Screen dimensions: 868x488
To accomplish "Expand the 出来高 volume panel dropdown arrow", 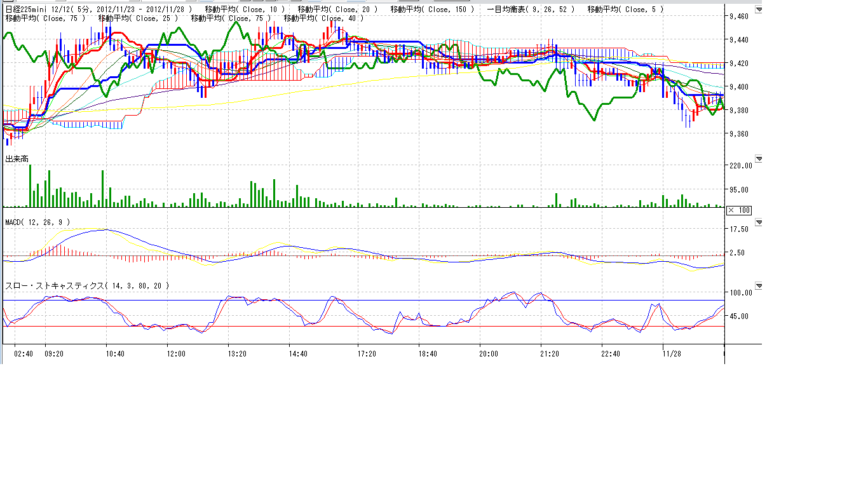I will (x=758, y=158).
